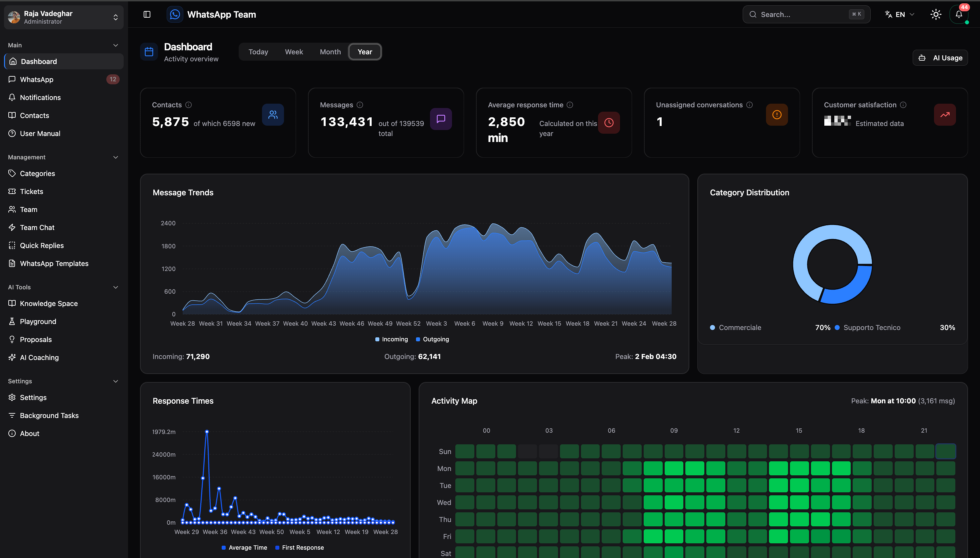Click the unassigned conversations alert icon

tap(777, 115)
